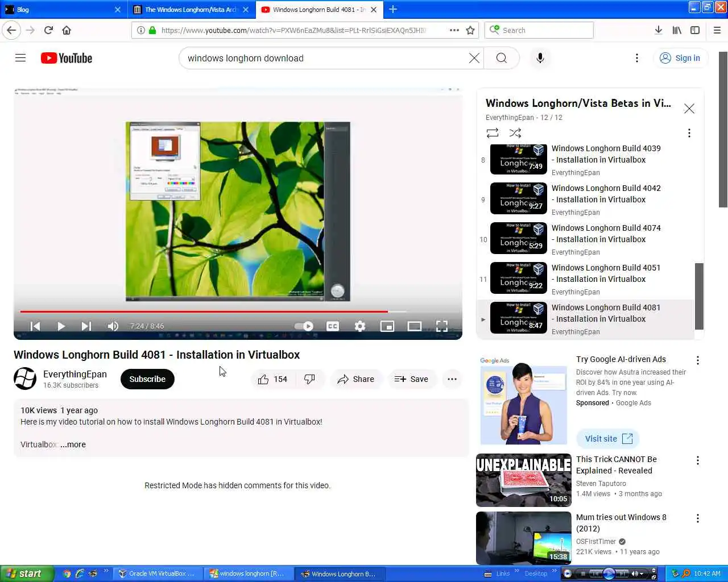This screenshot has width=728, height=582.
Task: Click the YouTube logo
Action: click(x=67, y=58)
